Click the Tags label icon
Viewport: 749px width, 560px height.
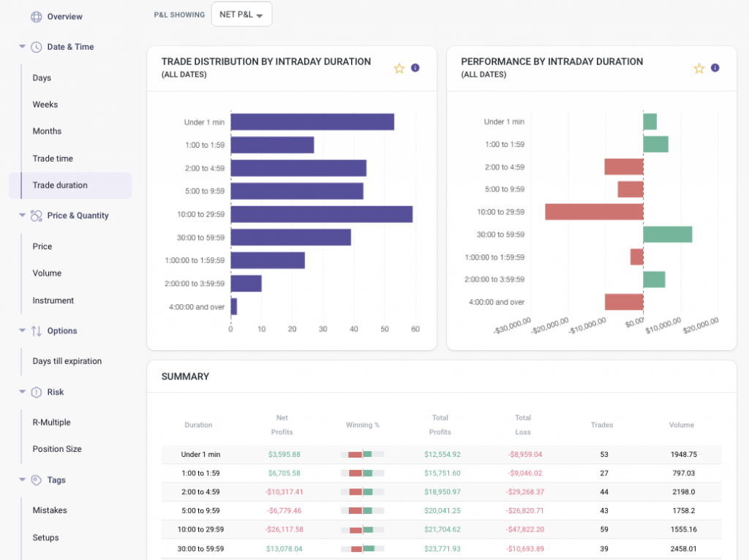coord(38,480)
